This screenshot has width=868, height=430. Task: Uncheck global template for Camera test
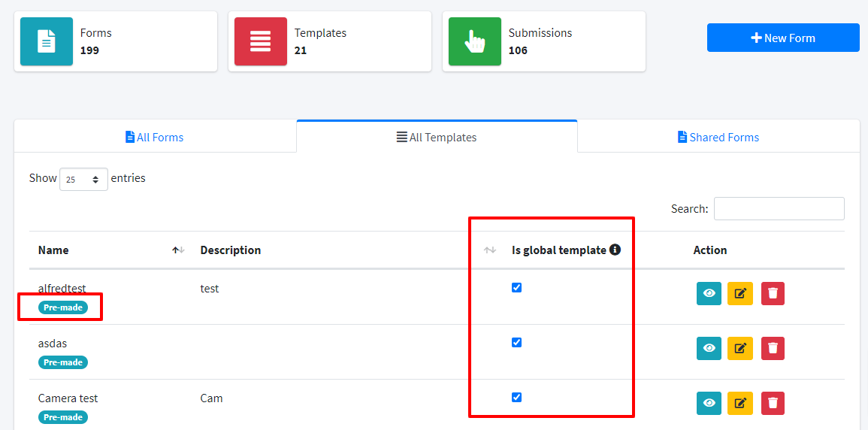516,398
